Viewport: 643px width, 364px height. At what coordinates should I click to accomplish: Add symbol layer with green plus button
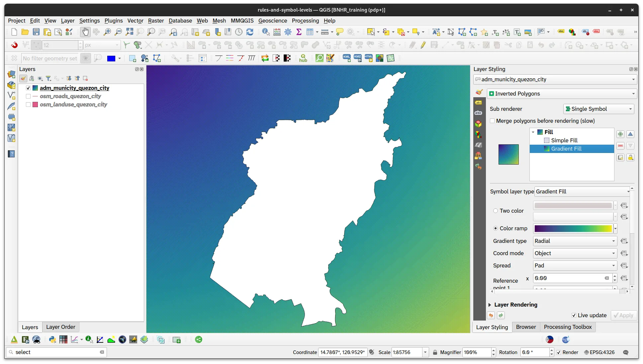click(620, 134)
